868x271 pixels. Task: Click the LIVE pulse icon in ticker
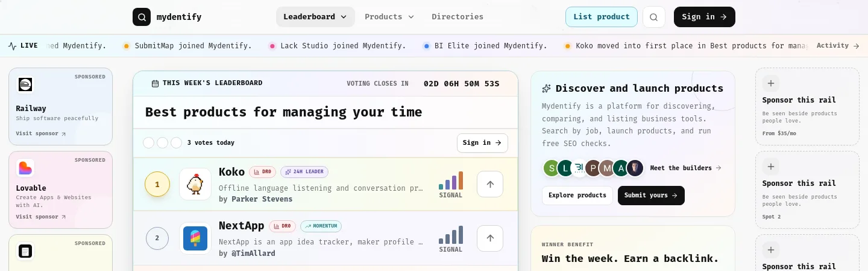pos(12,45)
